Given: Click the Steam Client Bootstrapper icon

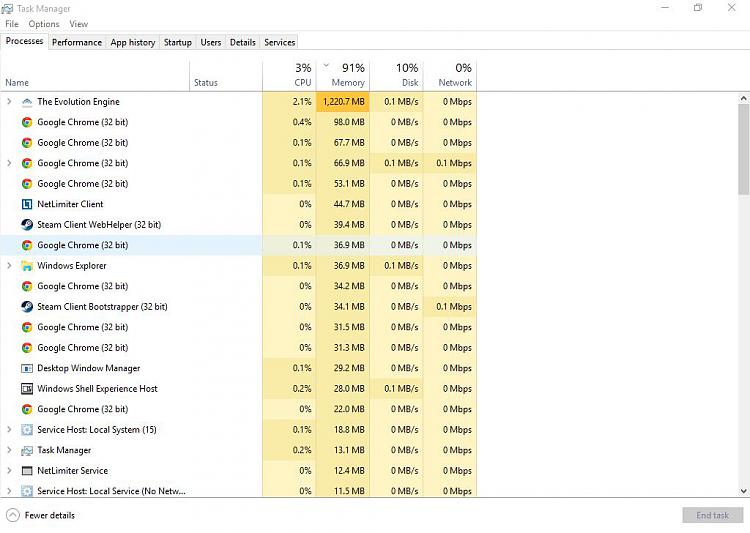Looking at the screenshot, I should [27, 307].
